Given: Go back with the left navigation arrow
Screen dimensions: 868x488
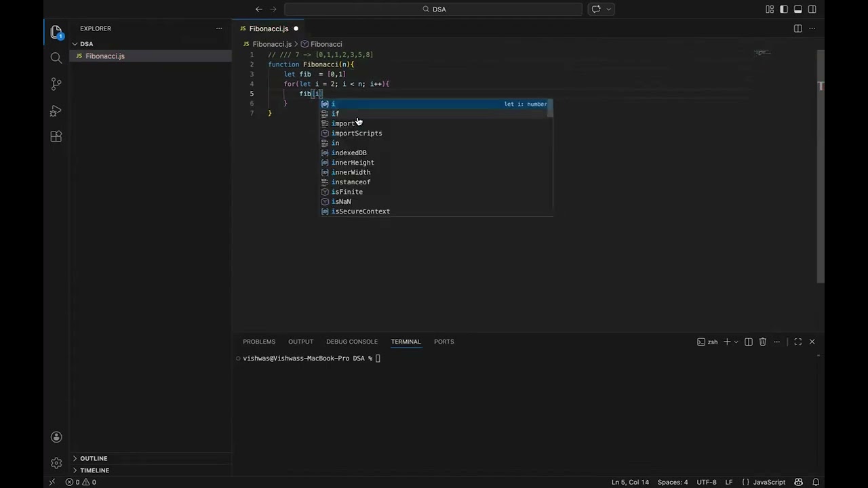Looking at the screenshot, I should pos(258,9).
